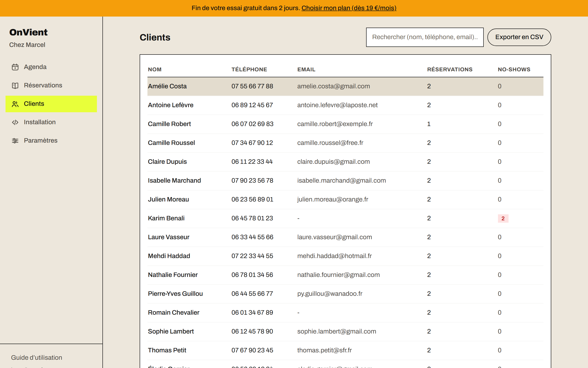The height and width of the screenshot is (368, 588).
Task: Click phone number 06 45 78 01 23
Action: pyautogui.click(x=252, y=218)
